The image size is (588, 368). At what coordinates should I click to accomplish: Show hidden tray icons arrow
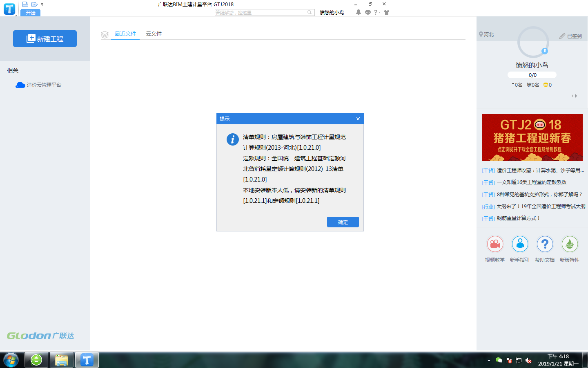click(489, 360)
